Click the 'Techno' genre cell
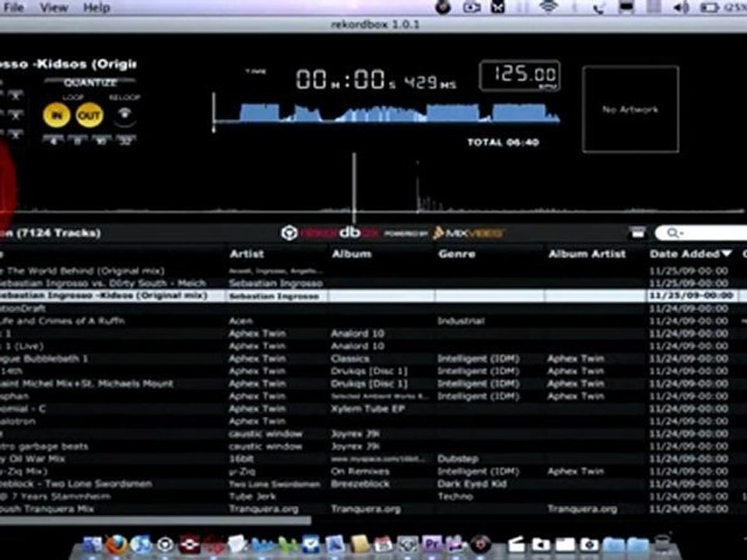 455,497
